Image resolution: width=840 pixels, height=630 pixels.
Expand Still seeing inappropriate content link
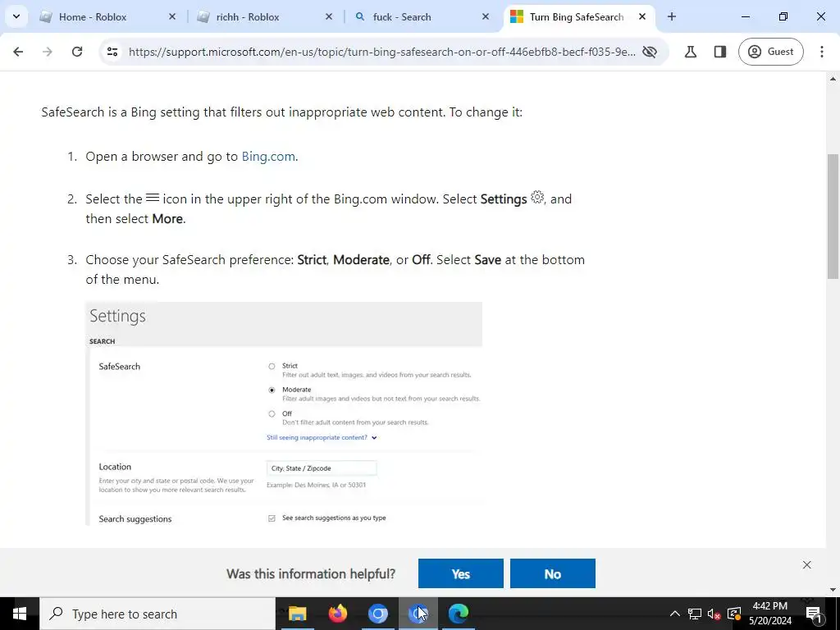click(x=322, y=438)
